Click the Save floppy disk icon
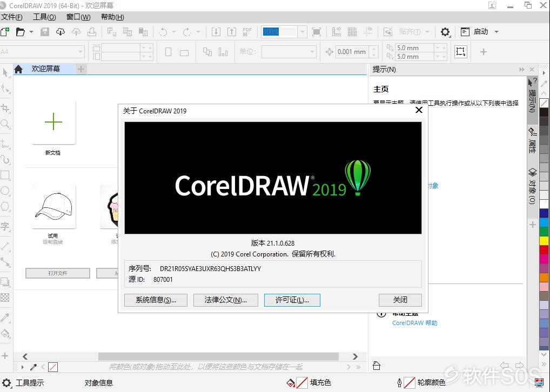 45,31
